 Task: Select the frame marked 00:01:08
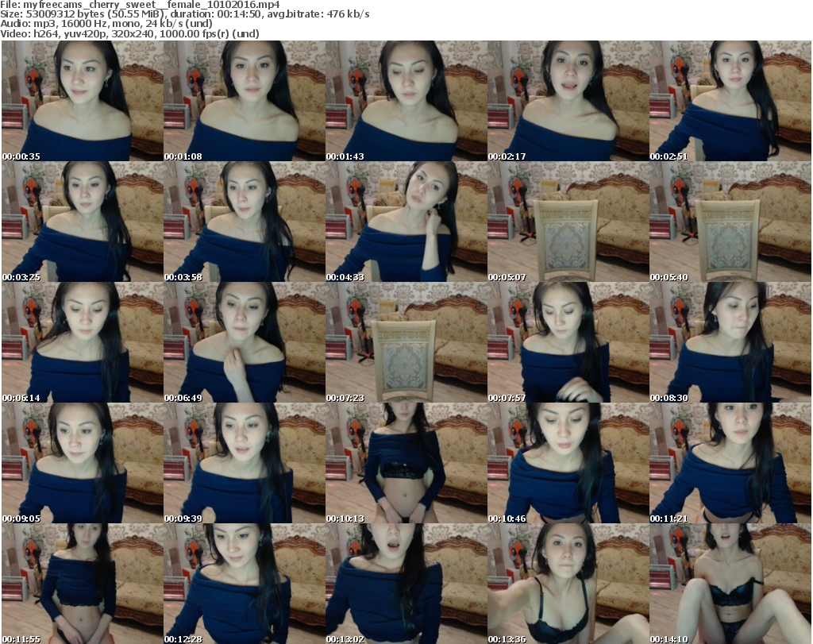tap(245, 101)
